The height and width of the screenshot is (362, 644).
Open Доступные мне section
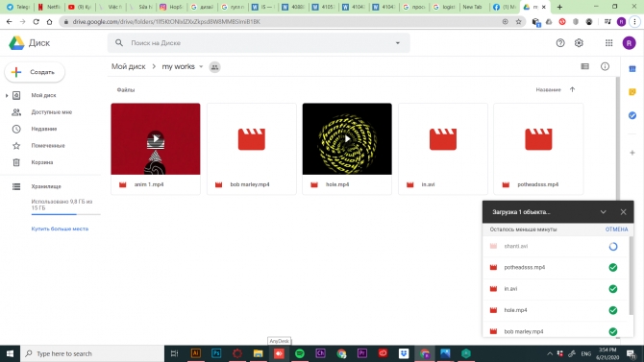pyautogui.click(x=52, y=112)
